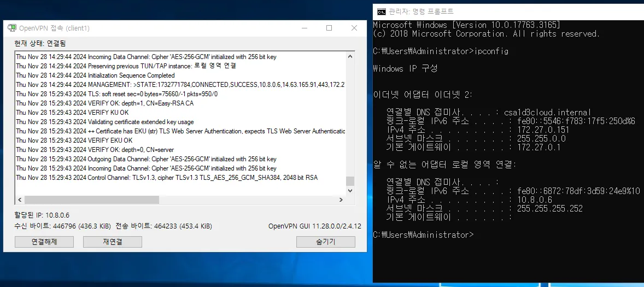
Task: Select the 'TLS: soft reset' log line
Action: [116, 94]
